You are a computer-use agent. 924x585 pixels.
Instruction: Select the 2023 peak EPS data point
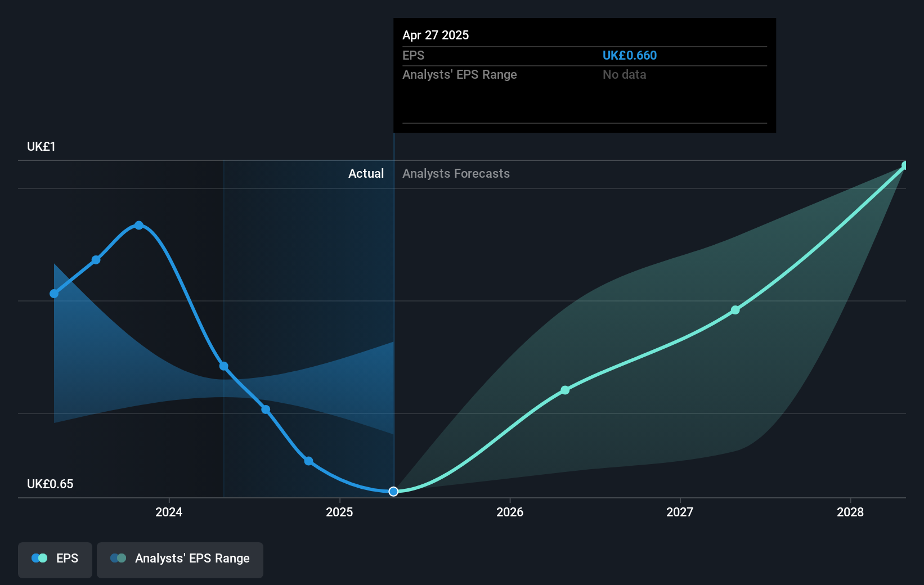(138, 225)
